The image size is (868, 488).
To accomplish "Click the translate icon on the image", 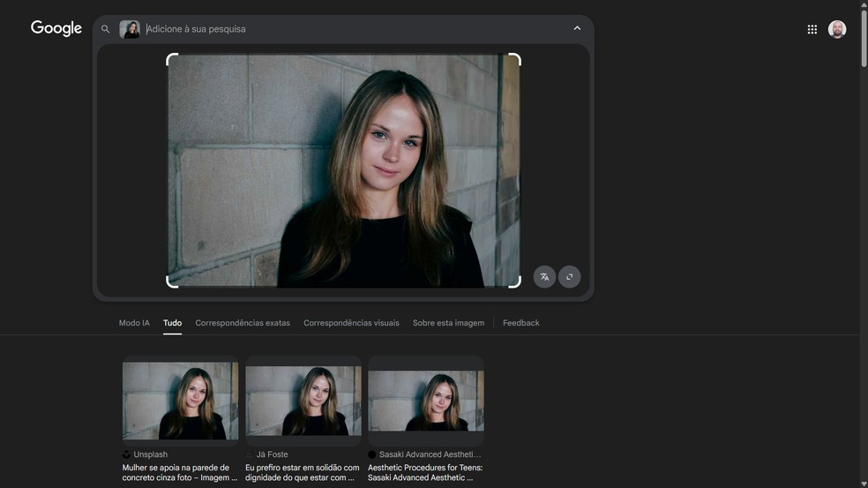I will 544,277.
